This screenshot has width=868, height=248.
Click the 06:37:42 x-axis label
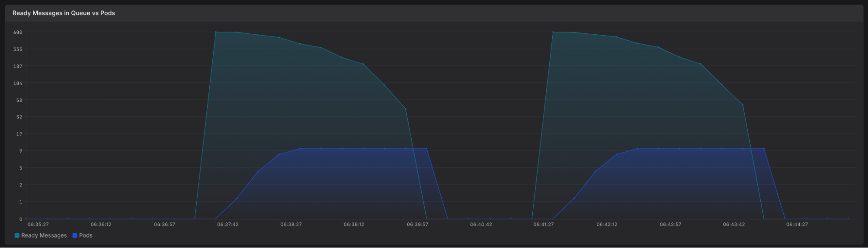[228, 225]
